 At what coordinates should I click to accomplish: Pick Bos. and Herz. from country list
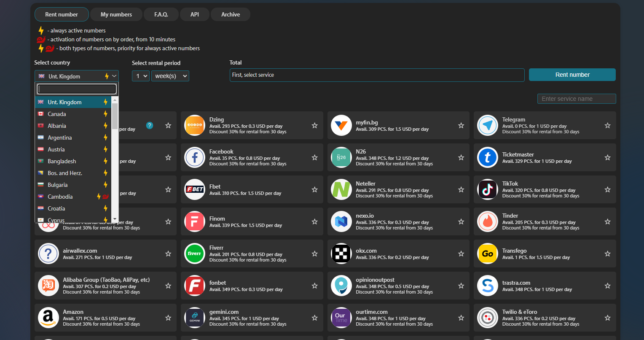click(x=73, y=173)
